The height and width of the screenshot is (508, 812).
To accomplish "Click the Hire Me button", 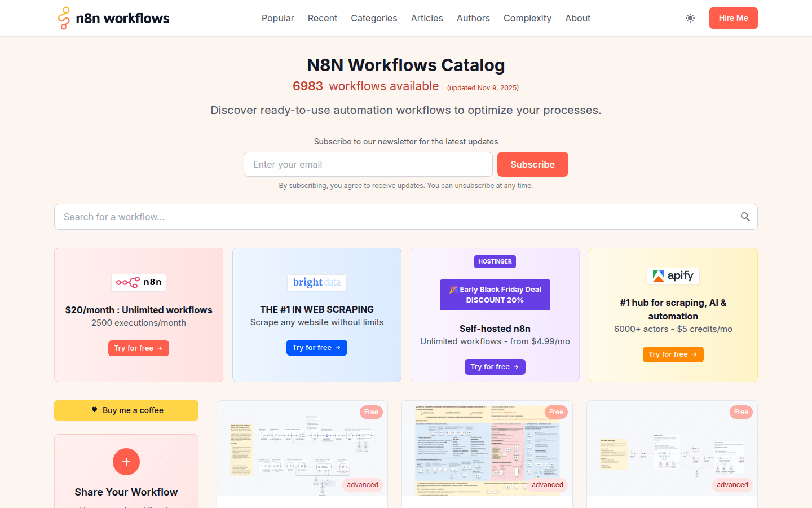I will point(733,18).
